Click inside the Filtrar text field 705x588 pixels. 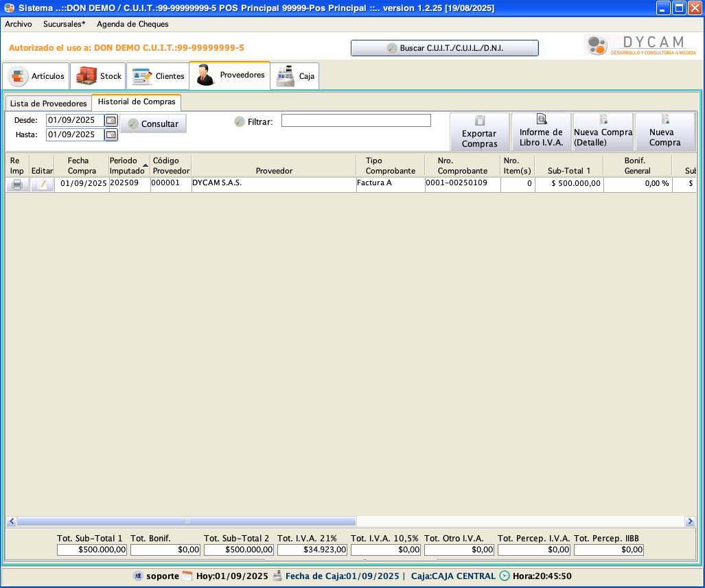[356, 121]
